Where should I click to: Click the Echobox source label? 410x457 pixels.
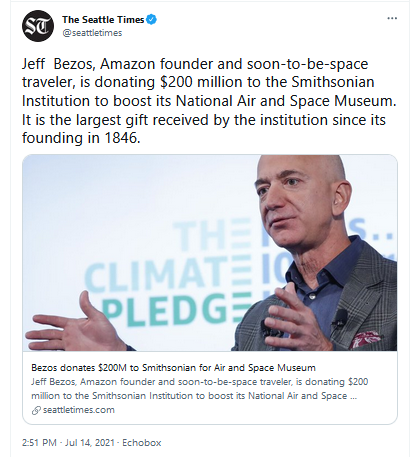(142, 443)
